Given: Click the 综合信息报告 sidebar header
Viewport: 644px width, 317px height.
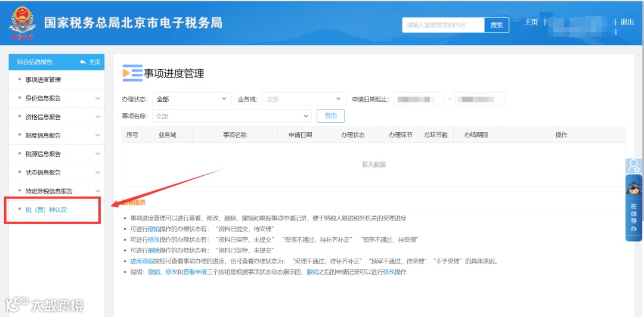Looking at the screenshot, I should click(x=35, y=62).
